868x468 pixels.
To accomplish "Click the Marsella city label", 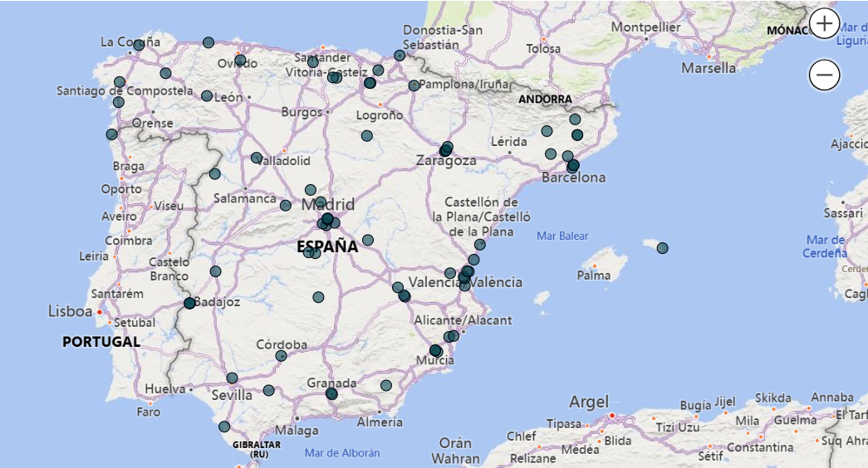I will point(709,68).
